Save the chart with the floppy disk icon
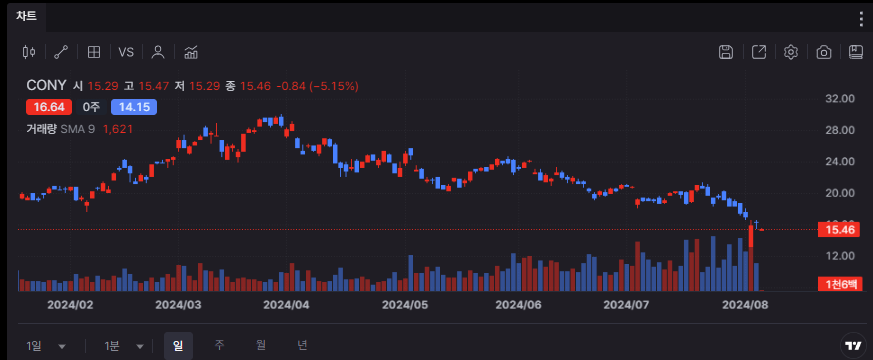The width and height of the screenshot is (873, 360). (x=725, y=52)
